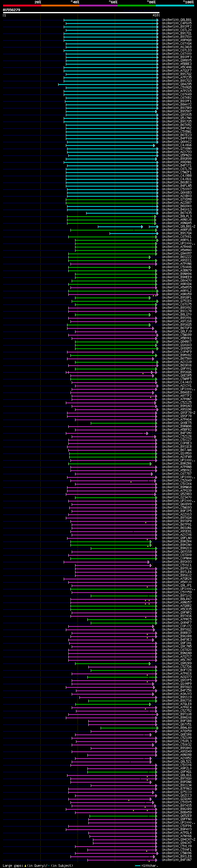The height and width of the screenshot is (868, 197).
Task: Open hit UniRef100_C4PG05
Action: (x=177, y=23)
